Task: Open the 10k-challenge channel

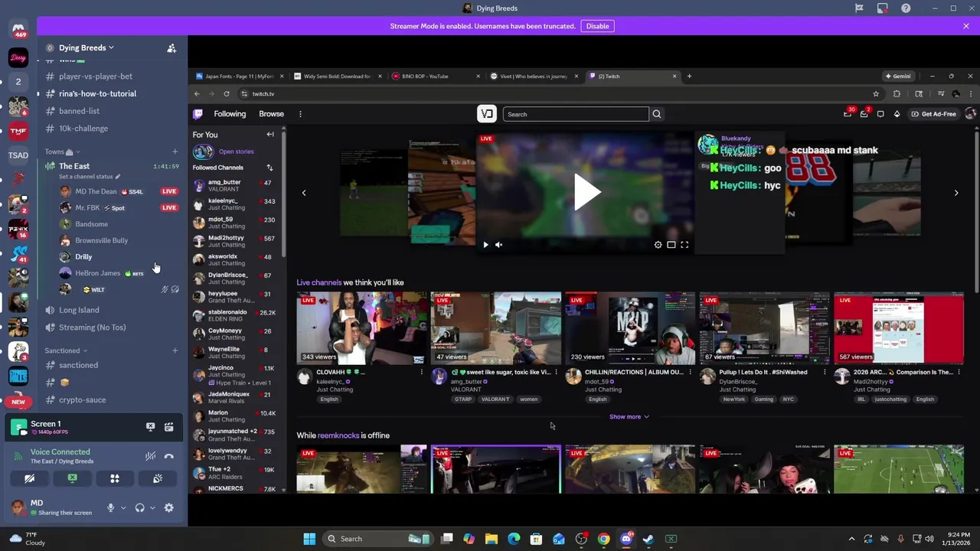Action: (83, 128)
